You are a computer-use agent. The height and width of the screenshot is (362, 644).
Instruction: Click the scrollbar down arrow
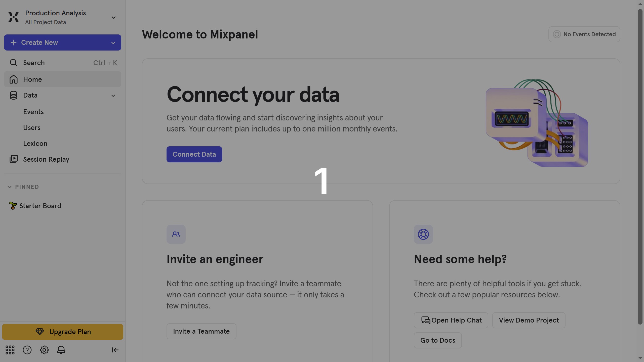(640, 358)
